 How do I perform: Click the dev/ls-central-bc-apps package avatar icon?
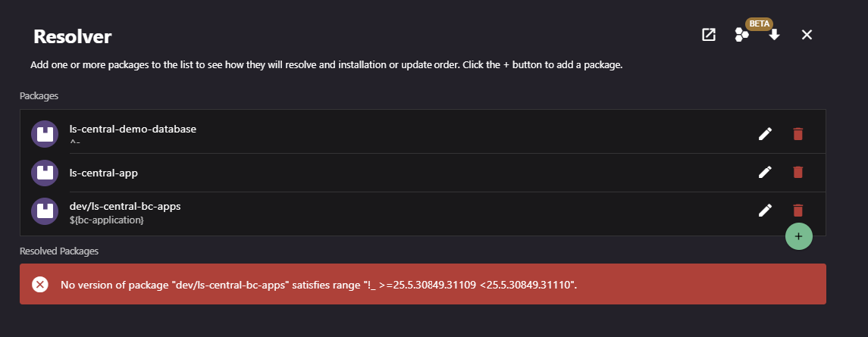click(45, 211)
